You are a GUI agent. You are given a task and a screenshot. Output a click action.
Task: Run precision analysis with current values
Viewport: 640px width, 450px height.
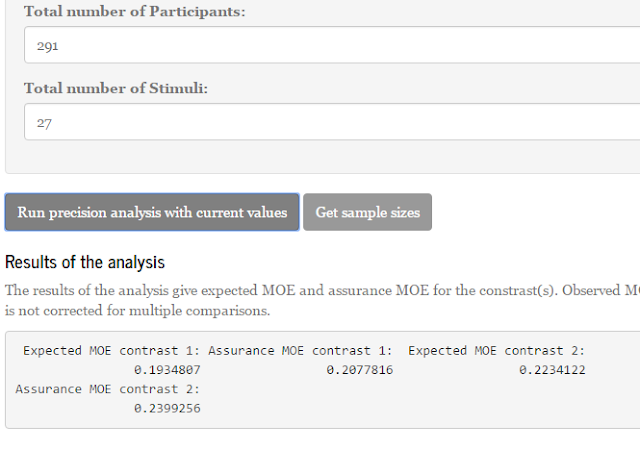[152, 212]
